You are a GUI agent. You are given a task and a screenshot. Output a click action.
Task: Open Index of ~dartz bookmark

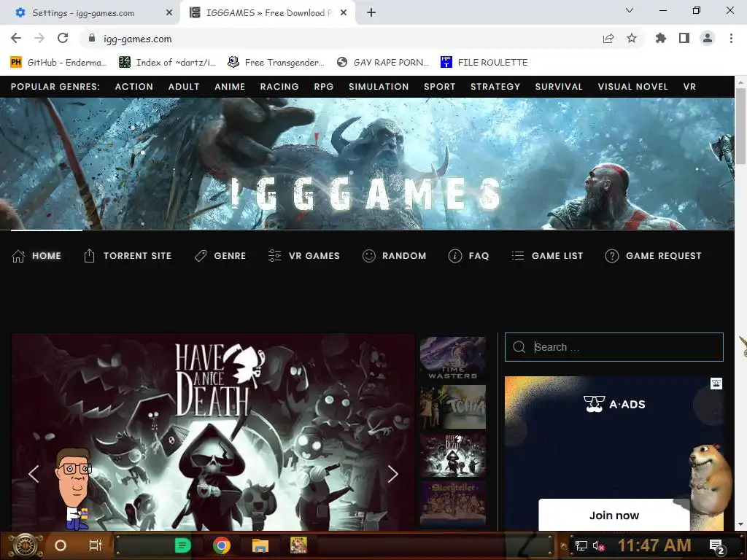tap(167, 63)
